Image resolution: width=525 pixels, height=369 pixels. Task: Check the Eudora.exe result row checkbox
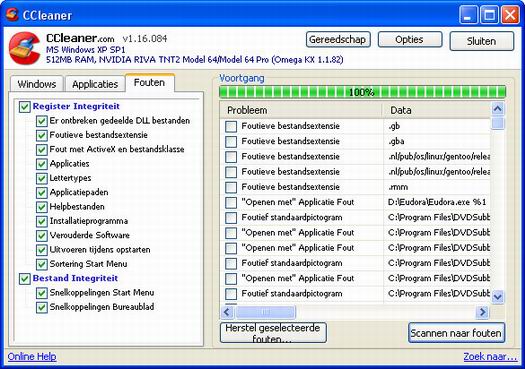[x=231, y=203]
